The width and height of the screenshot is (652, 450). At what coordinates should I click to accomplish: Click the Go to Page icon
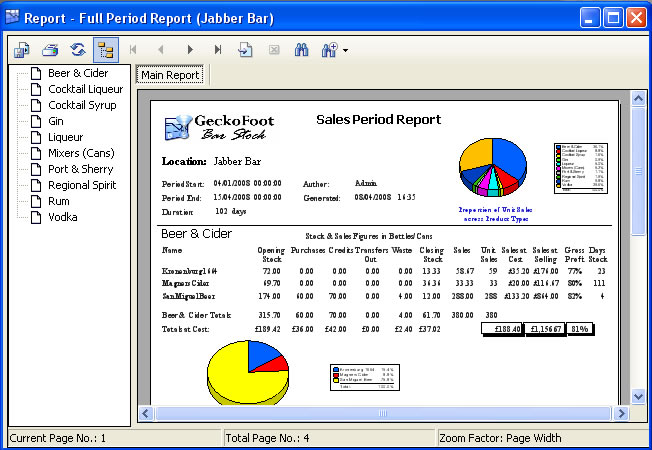pyautogui.click(x=246, y=49)
